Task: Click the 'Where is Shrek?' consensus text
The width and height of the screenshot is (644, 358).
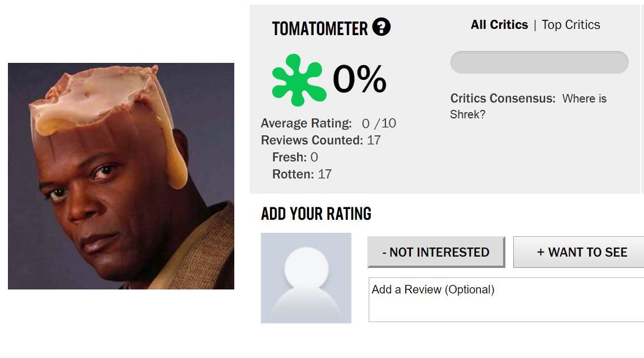Action: click(x=584, y=99)
